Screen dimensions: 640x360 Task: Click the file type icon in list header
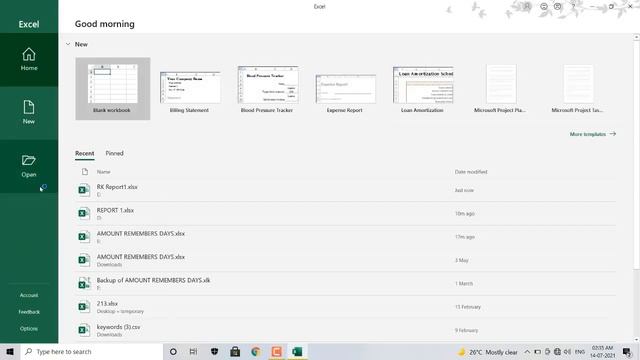[x=84, y=172]
